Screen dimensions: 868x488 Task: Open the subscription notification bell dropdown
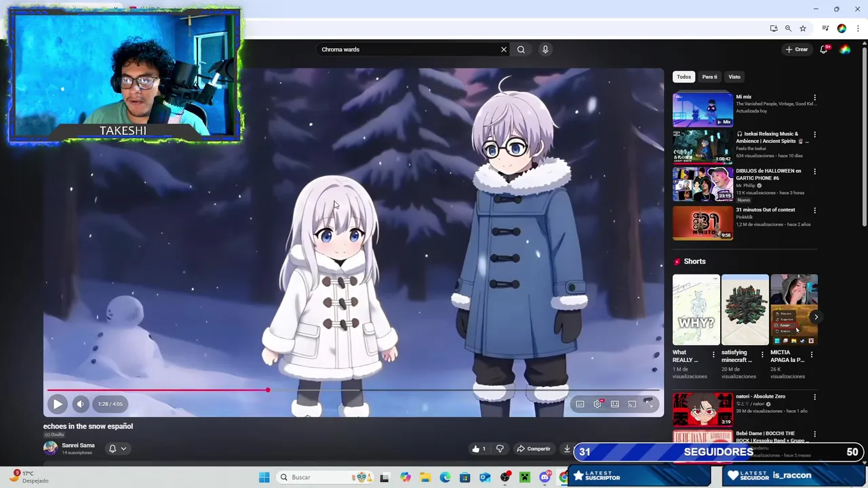click(x=117, y=449)
